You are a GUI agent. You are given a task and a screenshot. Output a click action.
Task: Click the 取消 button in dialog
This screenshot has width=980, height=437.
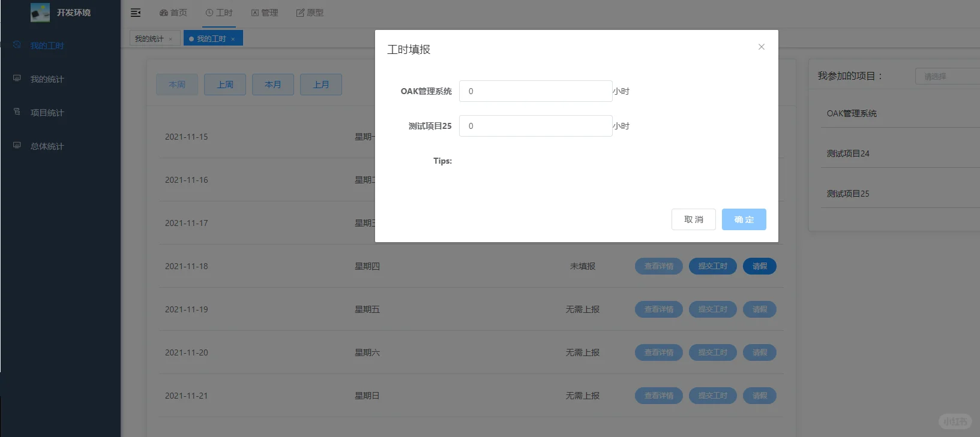point(694,219)
